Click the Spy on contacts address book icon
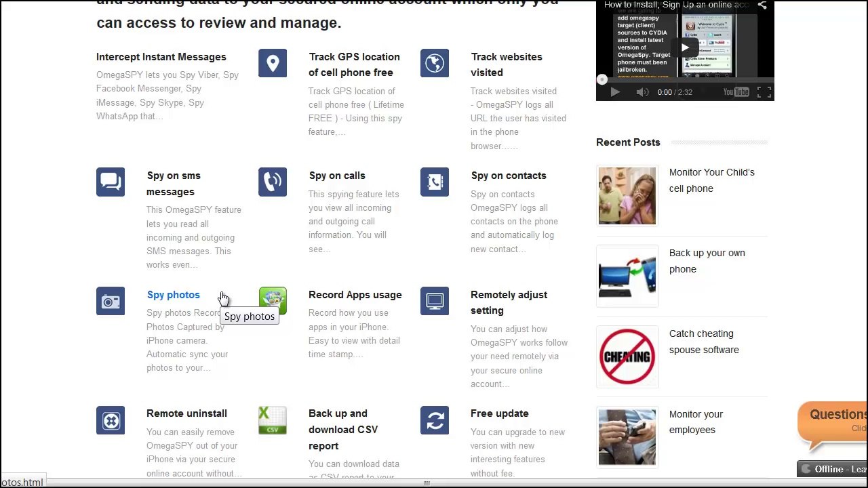 (435, 182)
